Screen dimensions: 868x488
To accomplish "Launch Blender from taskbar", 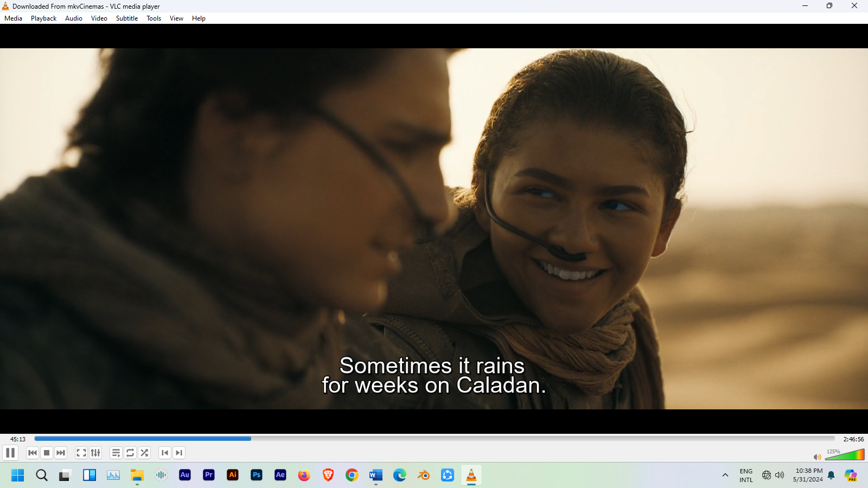I will coord(424,476).
